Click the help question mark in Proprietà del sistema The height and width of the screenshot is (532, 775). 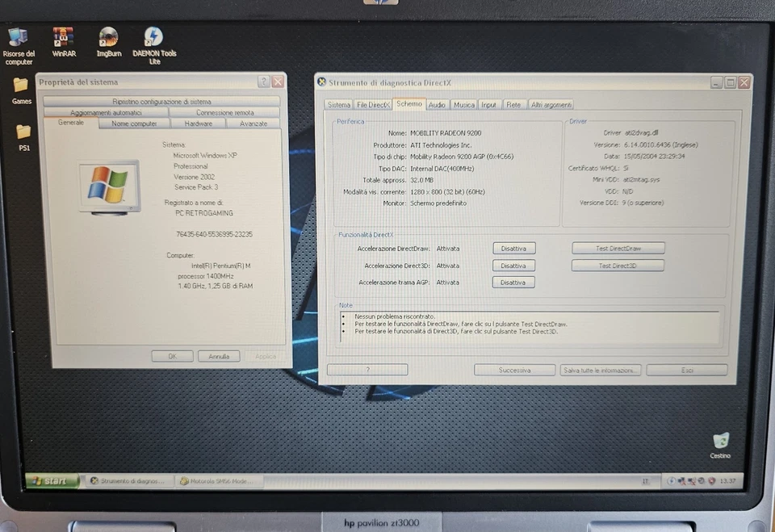pos(264,82)
